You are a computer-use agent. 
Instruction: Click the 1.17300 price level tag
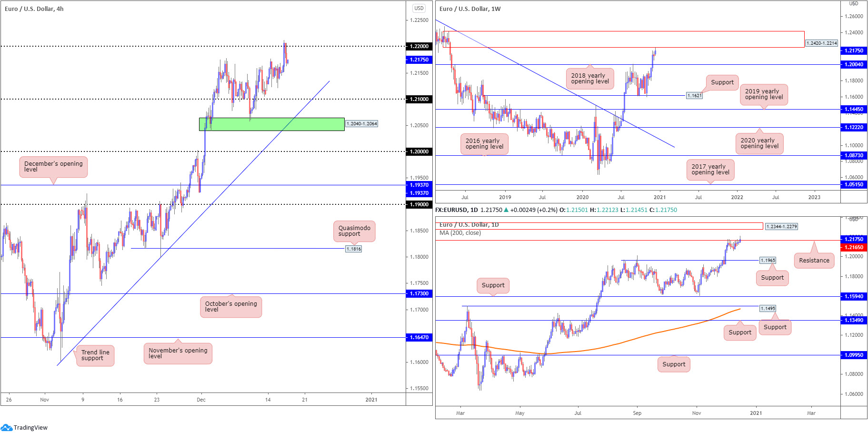[x=419, y=293]
